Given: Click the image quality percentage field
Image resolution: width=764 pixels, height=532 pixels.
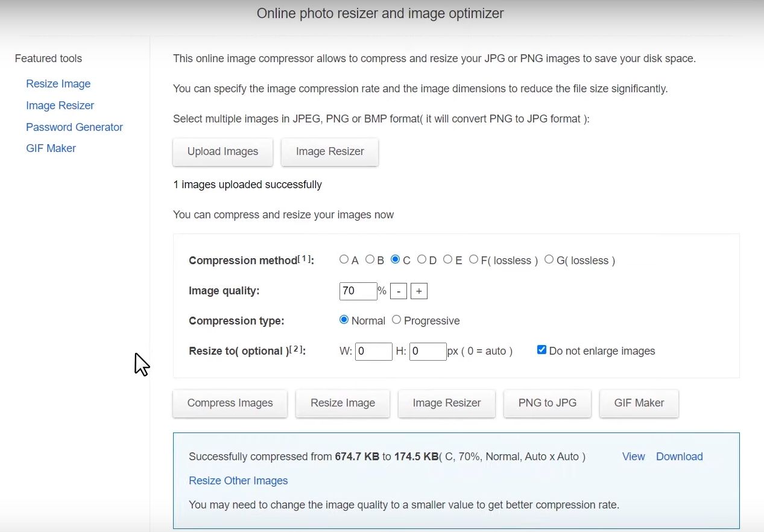Looking at the screenshot, I should pos(358,291).
